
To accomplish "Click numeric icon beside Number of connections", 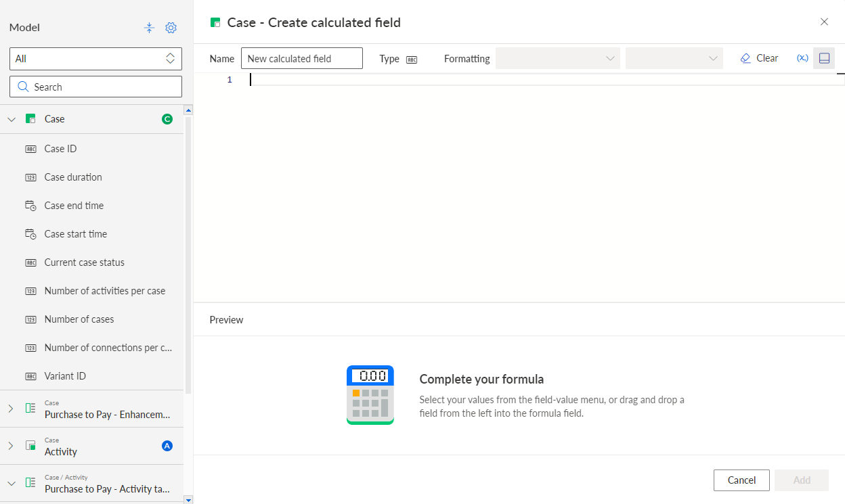I will 30,348.
